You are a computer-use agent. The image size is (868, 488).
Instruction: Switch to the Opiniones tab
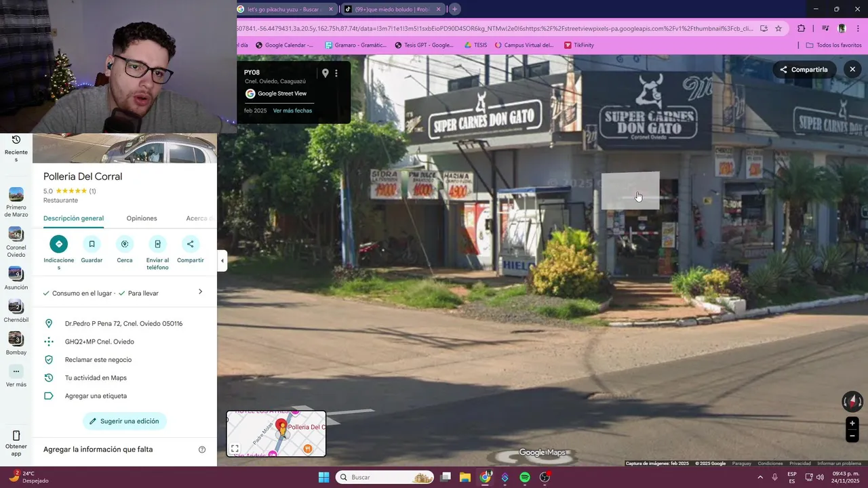(142, 218)
